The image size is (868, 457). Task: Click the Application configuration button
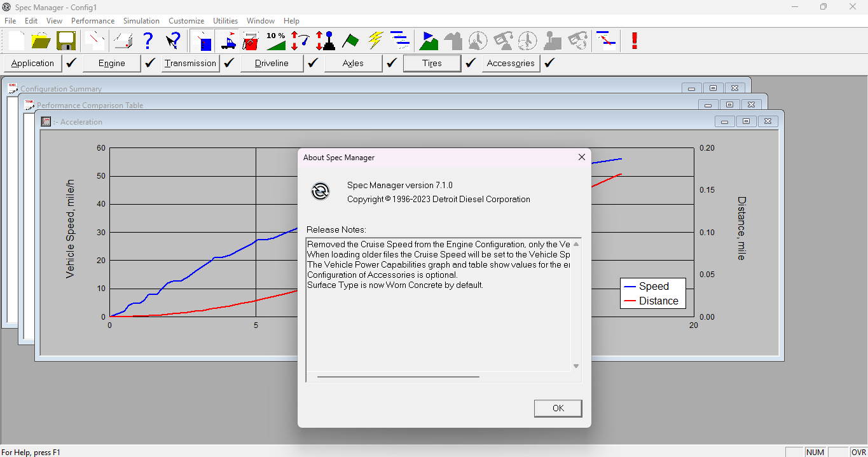click(33, 63)
